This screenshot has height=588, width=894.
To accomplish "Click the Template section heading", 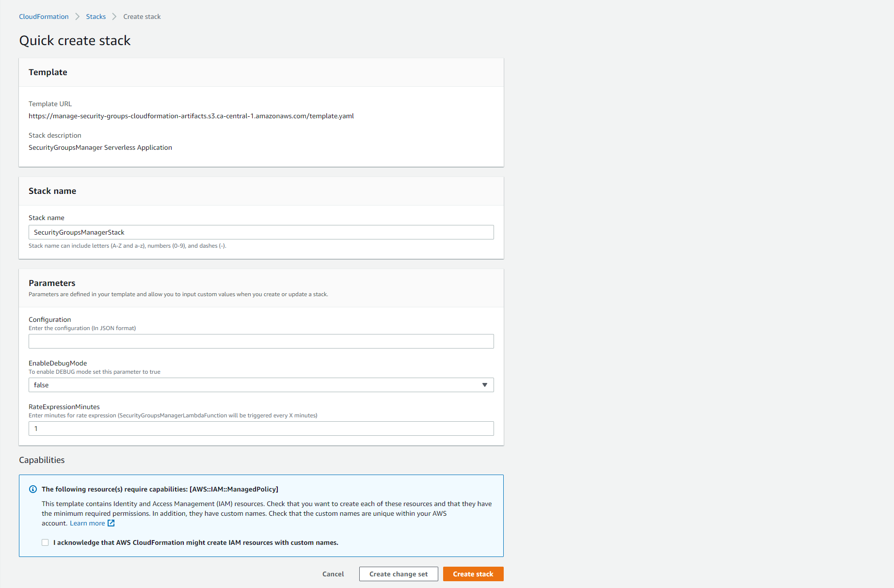I will click(x=48, y=72).
